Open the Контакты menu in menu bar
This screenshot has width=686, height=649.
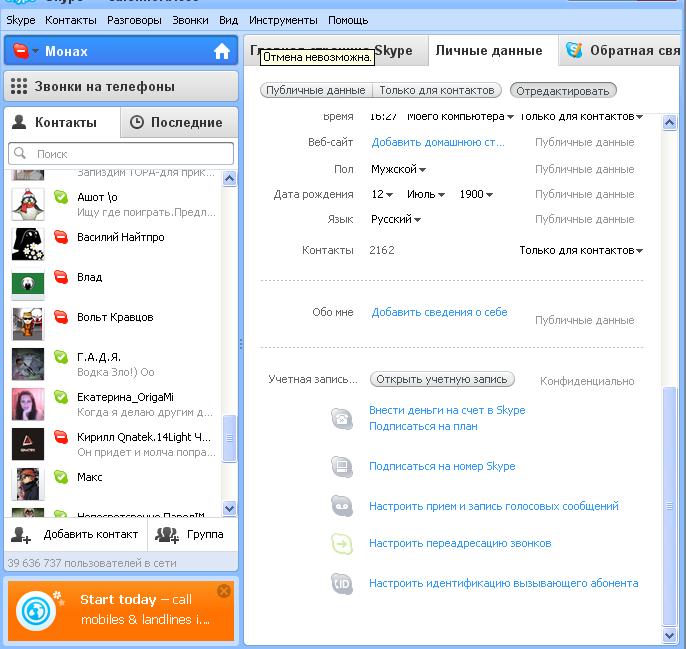[x=71, y=20]
